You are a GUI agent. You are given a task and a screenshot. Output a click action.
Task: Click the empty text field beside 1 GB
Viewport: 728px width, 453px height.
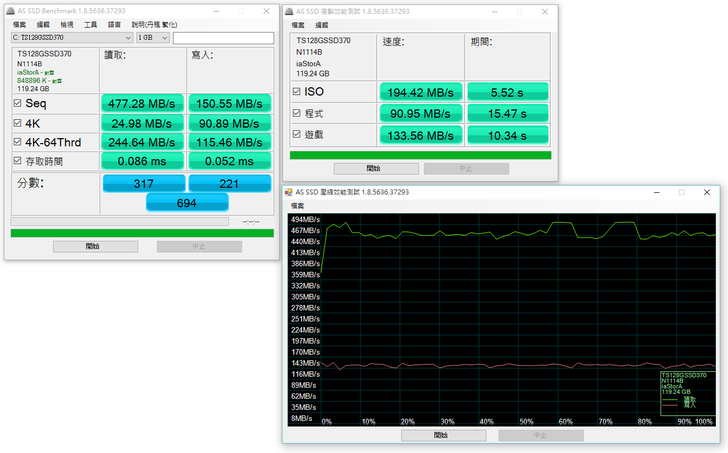click(222, 38)
